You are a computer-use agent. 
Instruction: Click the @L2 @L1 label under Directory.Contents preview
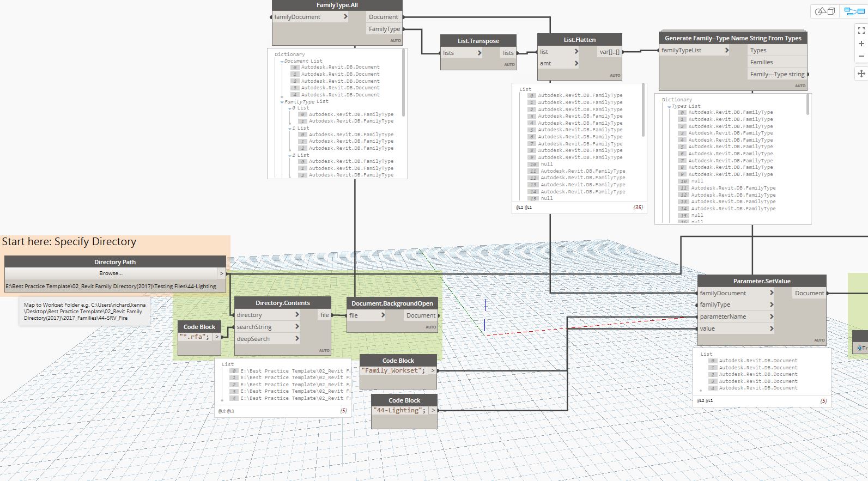[x=226, y=411]
